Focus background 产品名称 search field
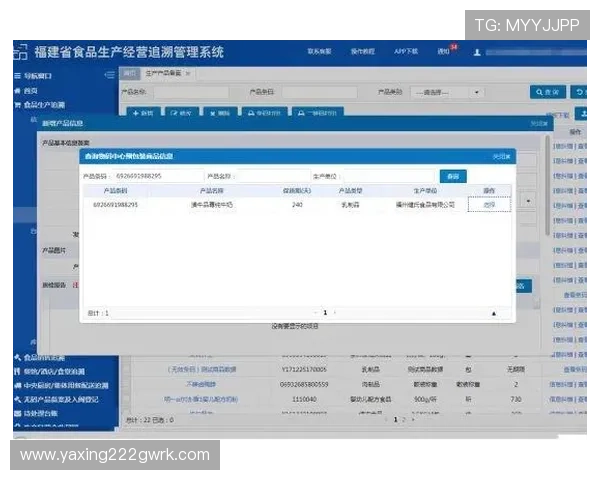This screenshot has height=480, width=600. [x=191, y=92]
